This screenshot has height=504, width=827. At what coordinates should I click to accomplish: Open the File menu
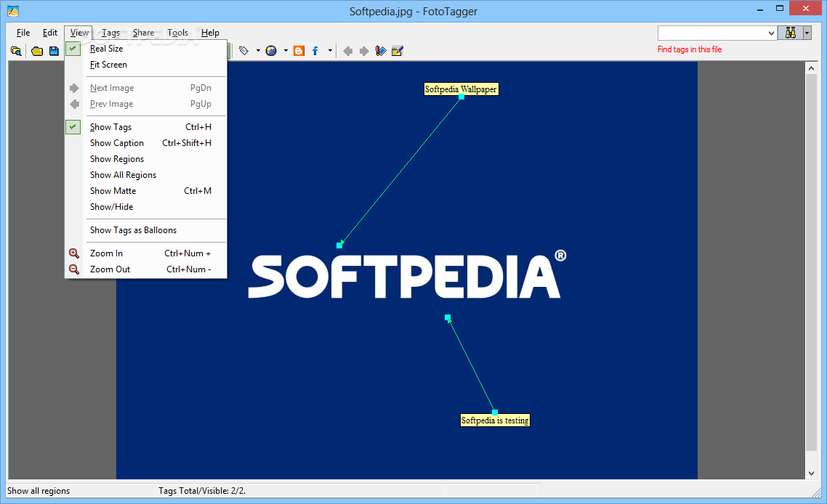23,33
